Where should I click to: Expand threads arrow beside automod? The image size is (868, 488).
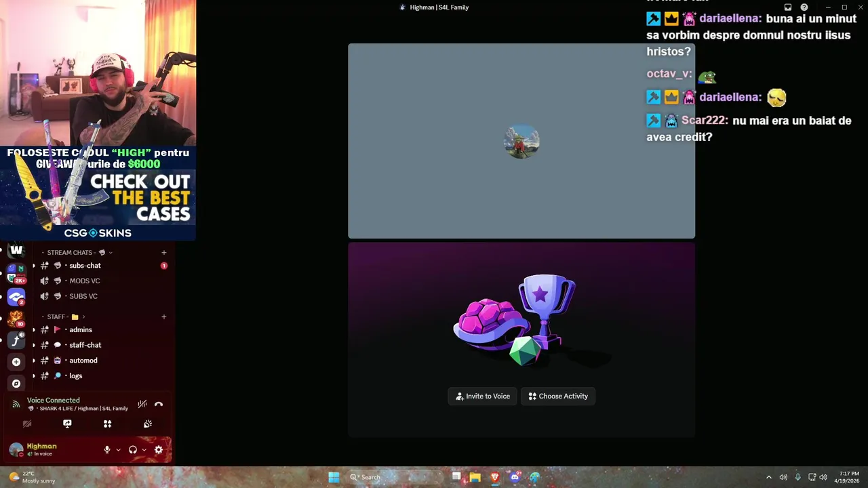[34, 361]
